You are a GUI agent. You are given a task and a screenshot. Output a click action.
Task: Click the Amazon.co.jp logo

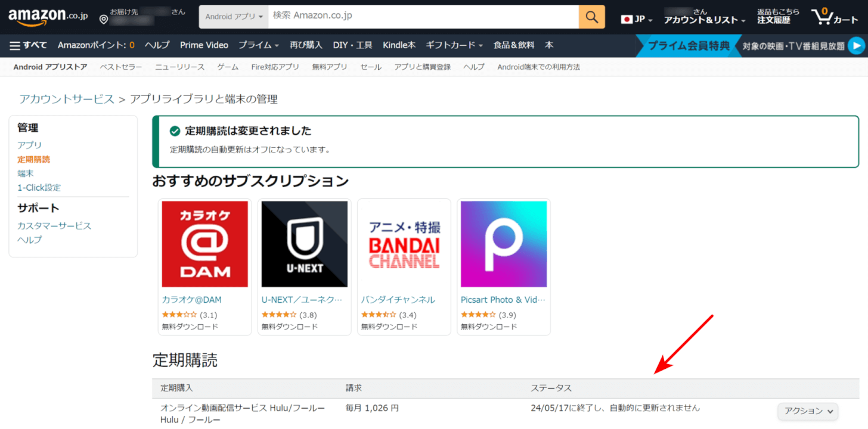click(48, 17)
